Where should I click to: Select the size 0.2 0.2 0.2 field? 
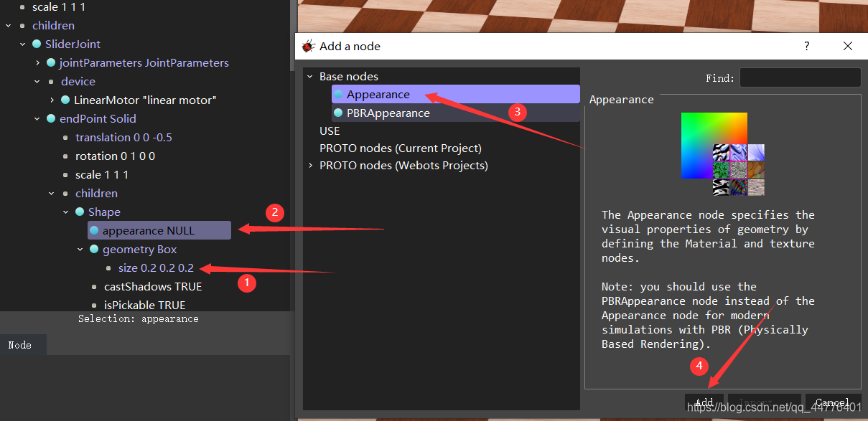pyautogui.click(x=156, y=268)
